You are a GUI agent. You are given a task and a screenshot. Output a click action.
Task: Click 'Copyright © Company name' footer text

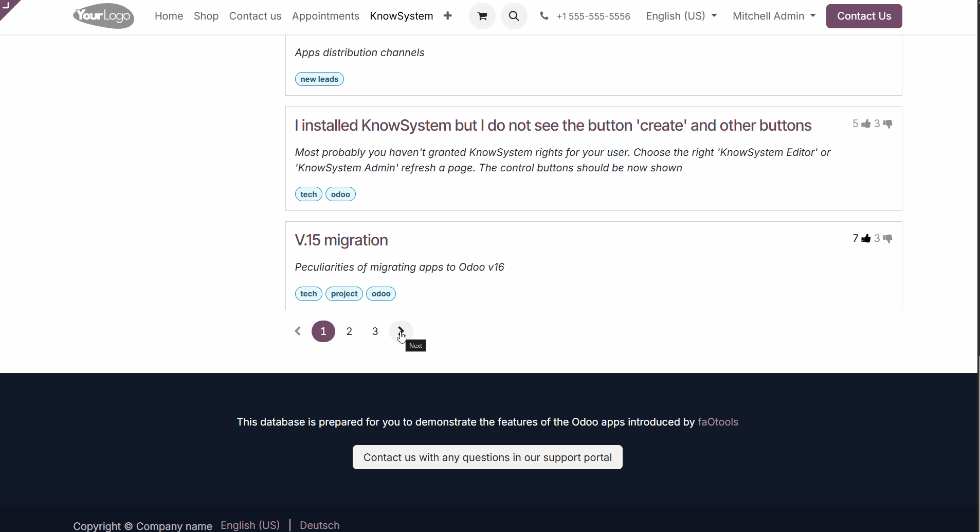pyautogui.click(x=142, y=526)
